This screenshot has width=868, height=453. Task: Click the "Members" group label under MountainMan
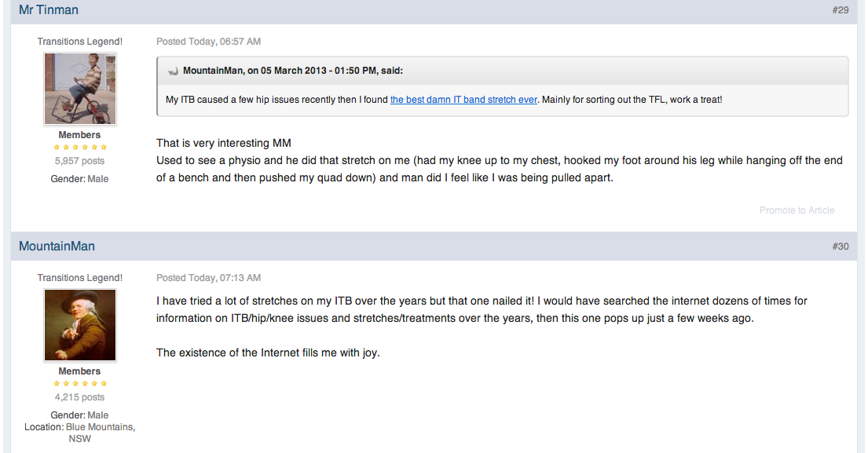(x=80, y=371)
